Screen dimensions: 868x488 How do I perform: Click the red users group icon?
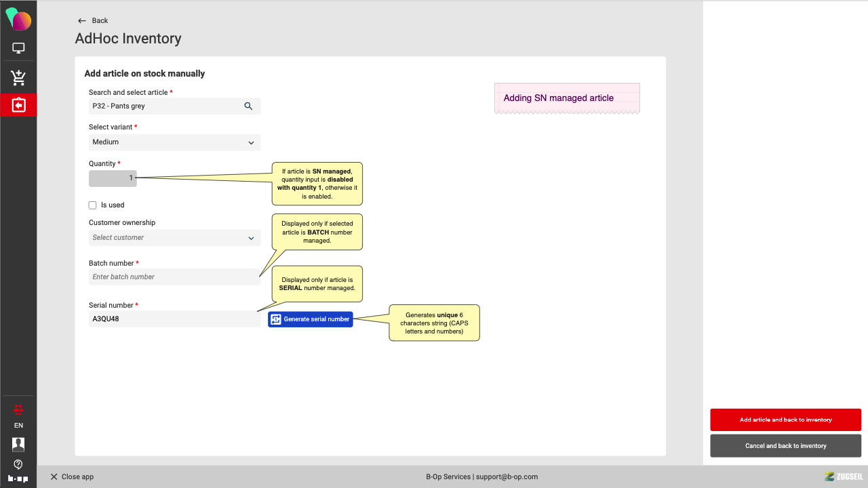point(18,409)
